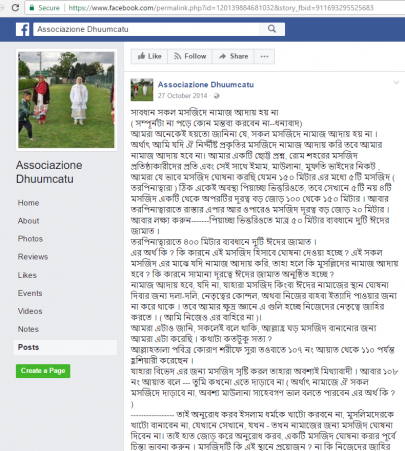Select Videos in the sidebar
The image size is (405, 451).
click(30, 311)
